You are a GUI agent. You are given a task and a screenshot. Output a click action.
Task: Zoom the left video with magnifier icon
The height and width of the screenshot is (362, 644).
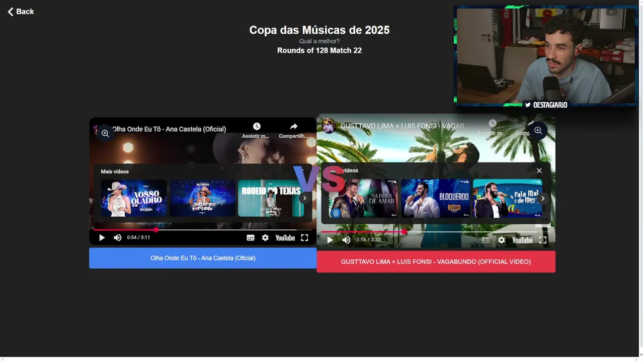tap(105, 133)
